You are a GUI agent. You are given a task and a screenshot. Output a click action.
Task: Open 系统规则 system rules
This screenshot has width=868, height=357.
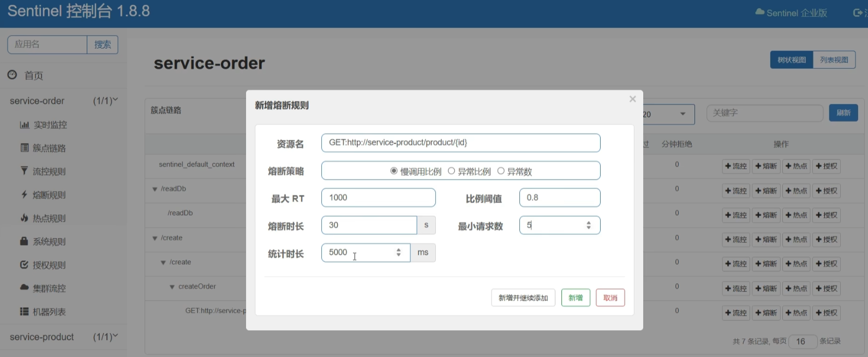coord(43,241)
